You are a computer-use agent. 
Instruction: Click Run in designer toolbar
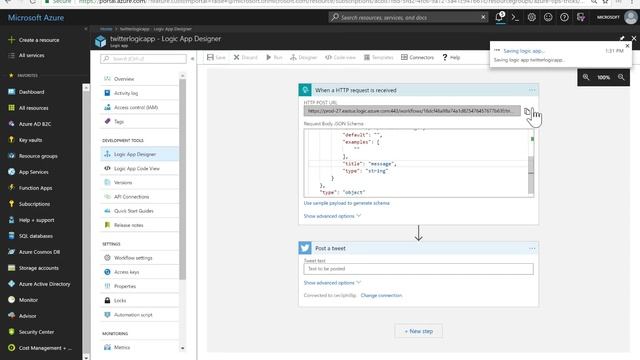(x=274, y=58)
